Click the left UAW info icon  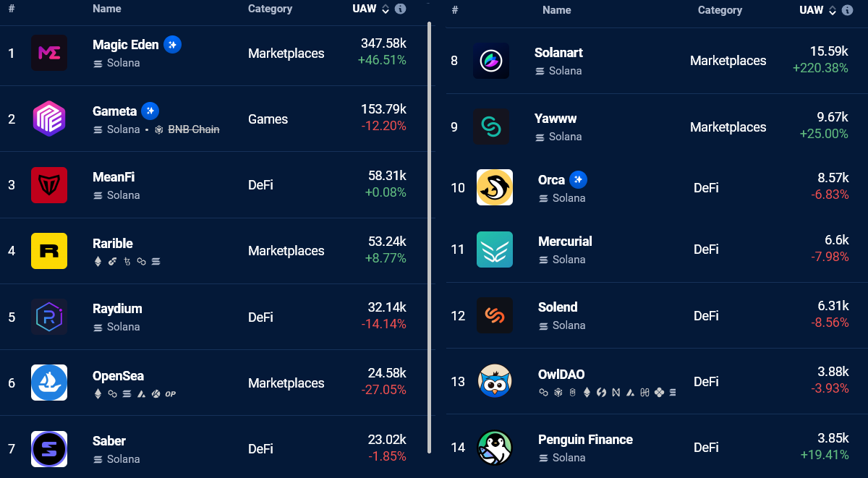click(x=400, y=9)
